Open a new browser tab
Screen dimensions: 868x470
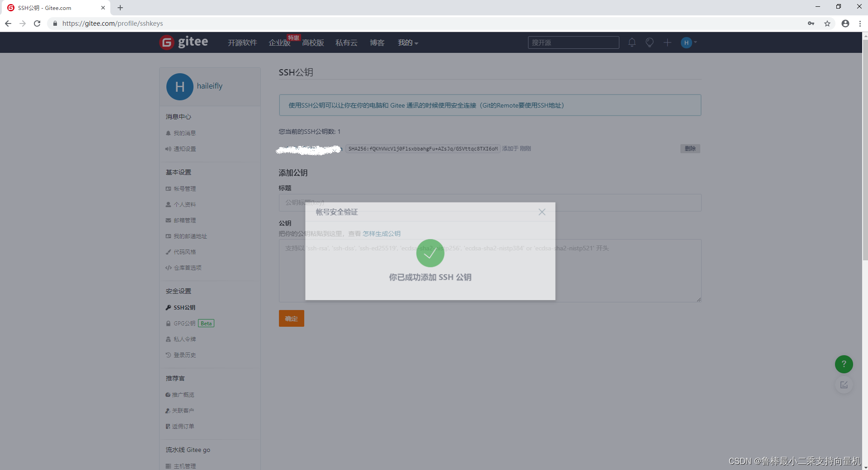(120, 8)
